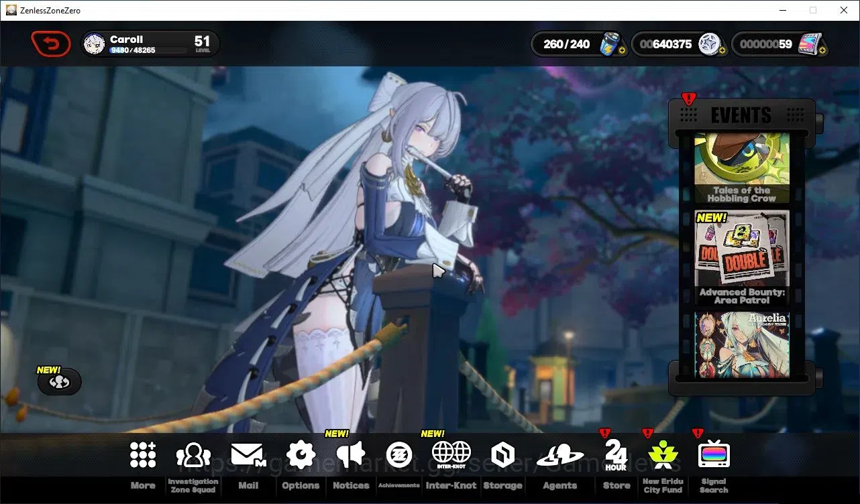
Task: Click the Storage label text
Action: 502,485
